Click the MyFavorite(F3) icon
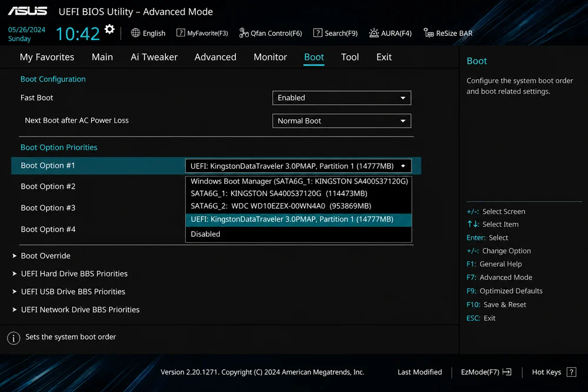588x392 pixels. (181, 33)
